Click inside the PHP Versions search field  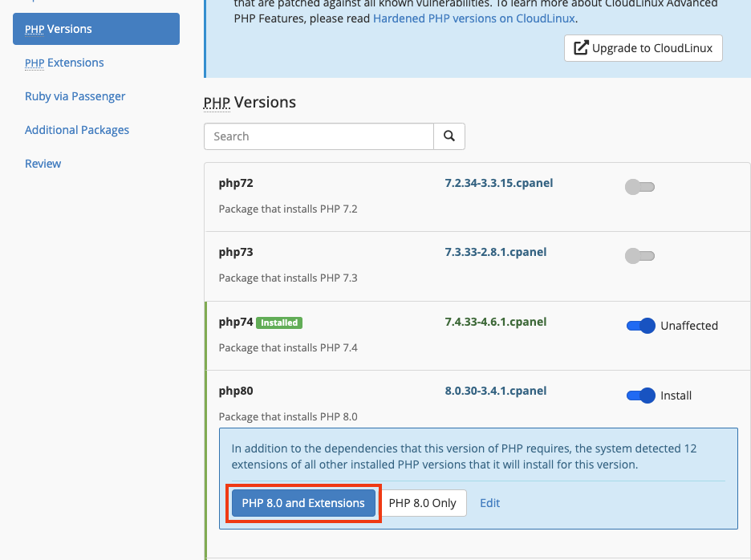click(319, 136)
